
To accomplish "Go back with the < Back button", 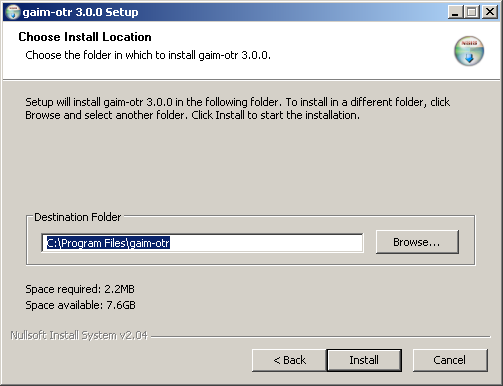I will click(x=289, y=360).
